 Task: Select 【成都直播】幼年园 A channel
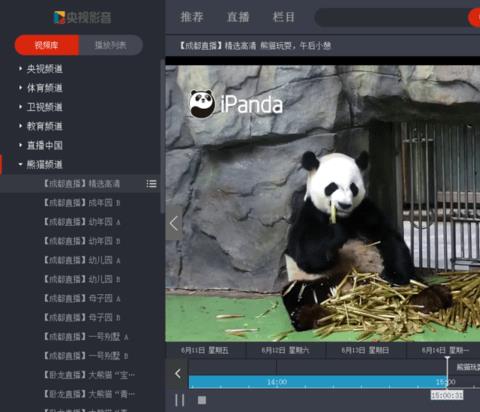(82, 222)
